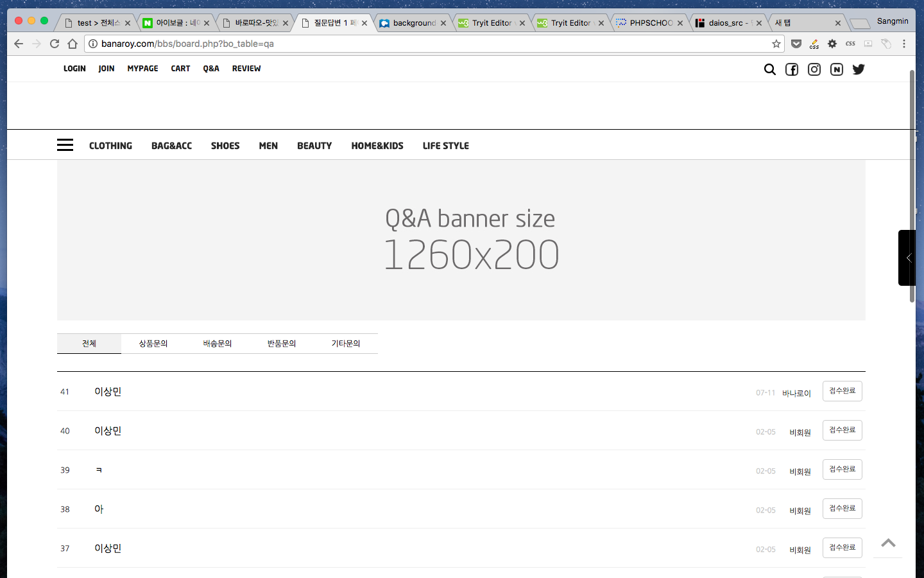Open post 41 titled 이상민

(108, 392)
